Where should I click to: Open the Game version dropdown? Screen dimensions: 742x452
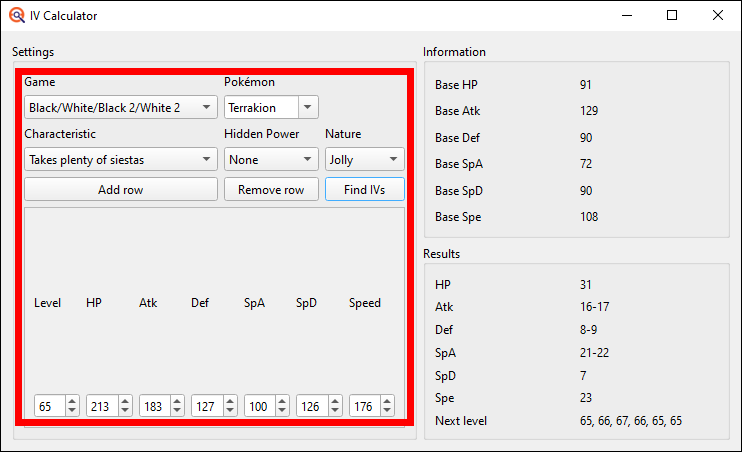[120, 107]
